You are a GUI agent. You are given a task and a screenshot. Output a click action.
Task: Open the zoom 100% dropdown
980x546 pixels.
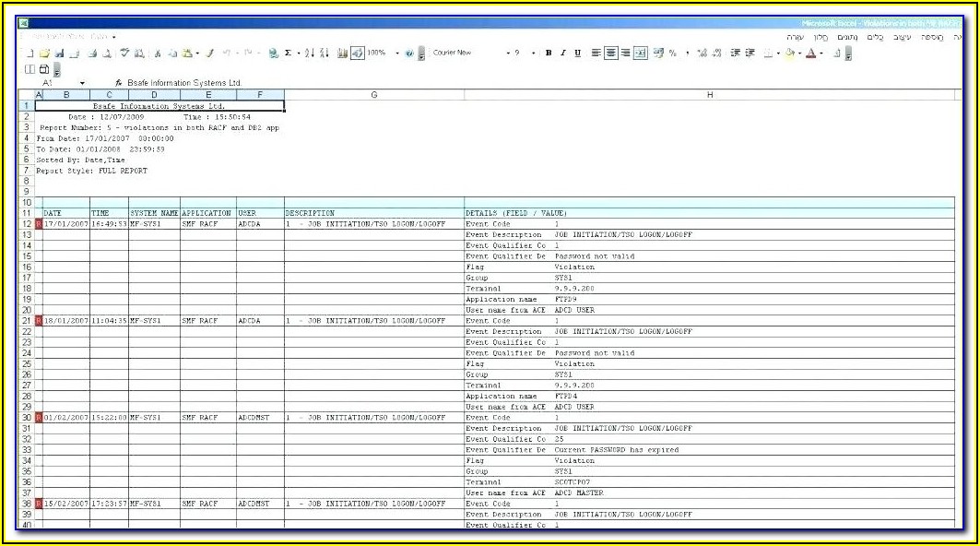(397, 53)
